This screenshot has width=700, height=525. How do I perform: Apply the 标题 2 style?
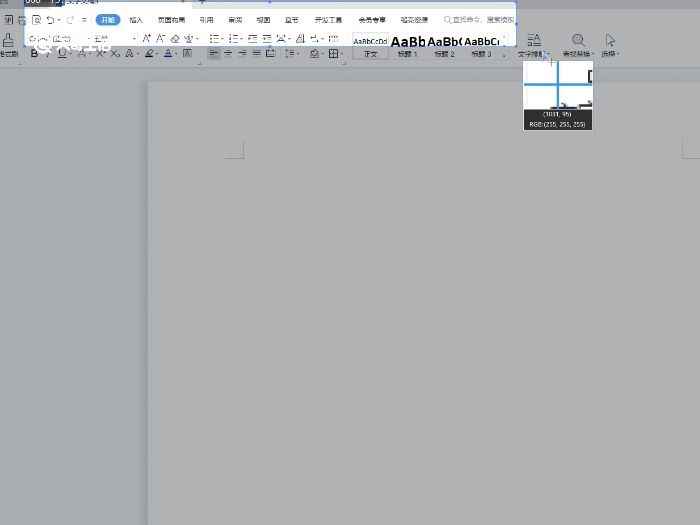[444, 46]
